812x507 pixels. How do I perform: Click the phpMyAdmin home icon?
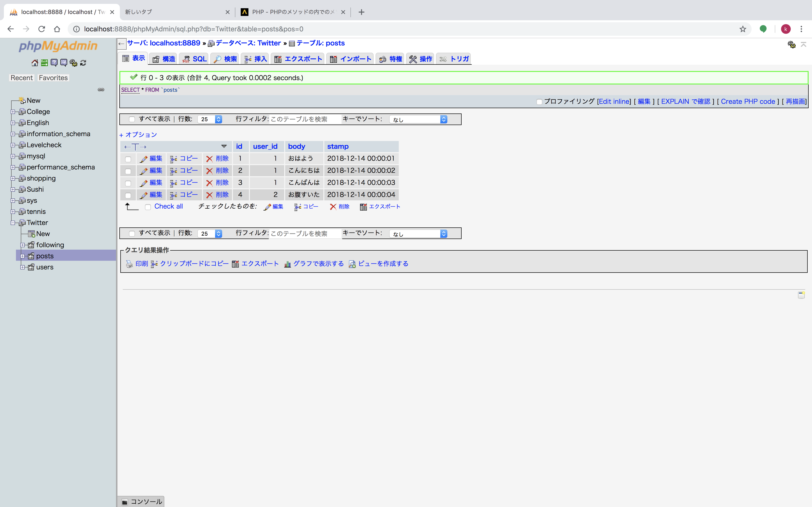click(34, 63)
